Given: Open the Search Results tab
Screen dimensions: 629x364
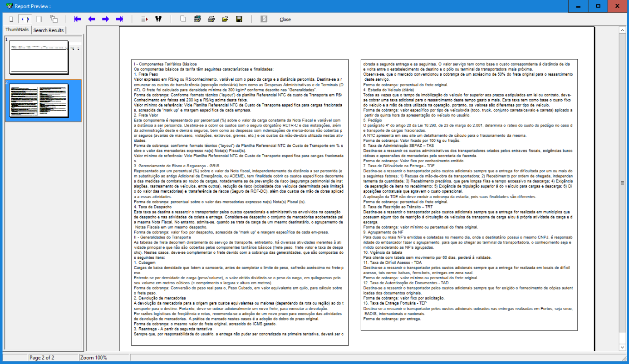Looking at the screenshot, I should point(49,30).
